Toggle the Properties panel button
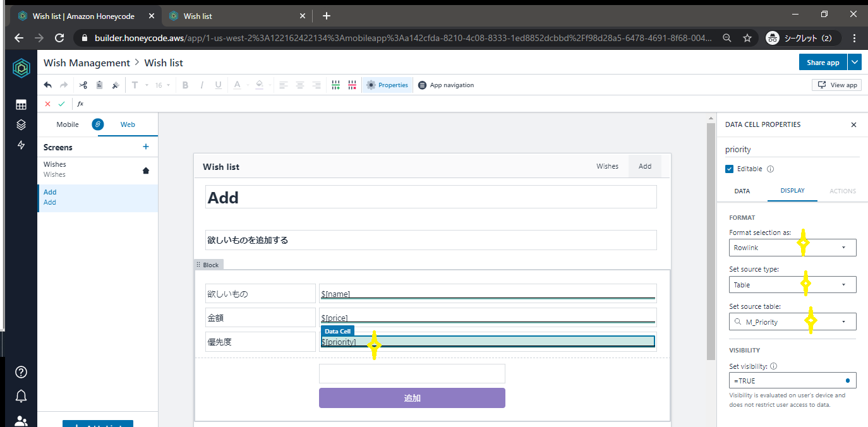 click(x=387, y=85)
